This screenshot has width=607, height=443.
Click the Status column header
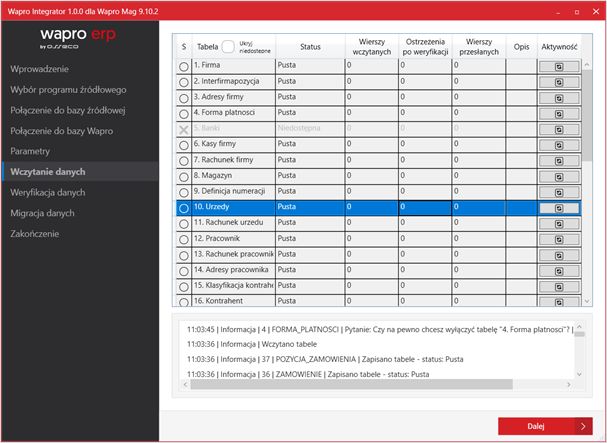pos(310,47)
